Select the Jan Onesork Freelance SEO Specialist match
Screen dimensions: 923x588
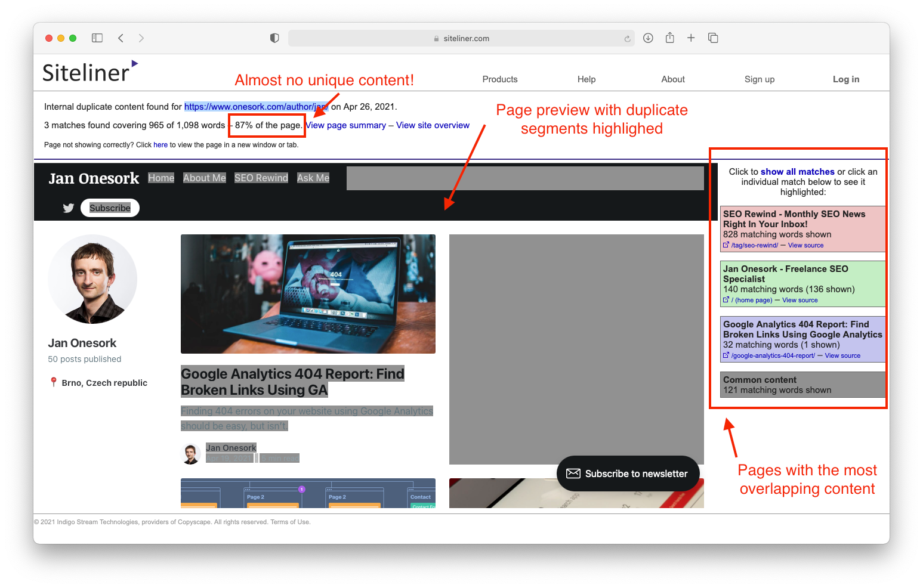point(803,284)
